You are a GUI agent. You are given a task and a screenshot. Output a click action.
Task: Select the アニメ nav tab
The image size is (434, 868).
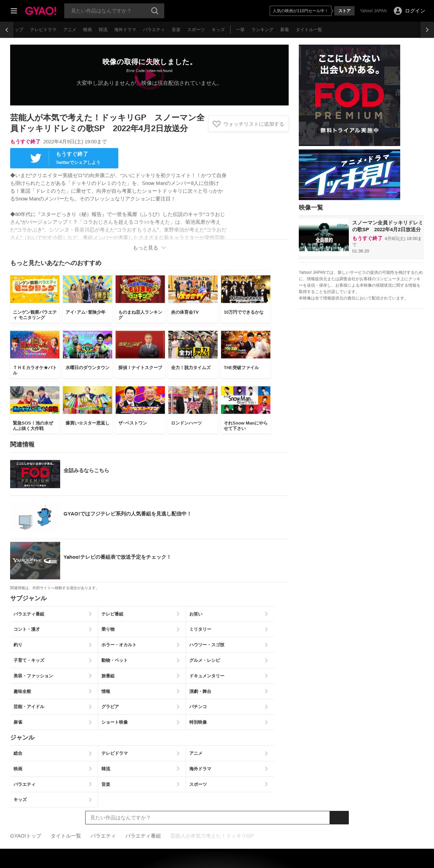(70, 30)
